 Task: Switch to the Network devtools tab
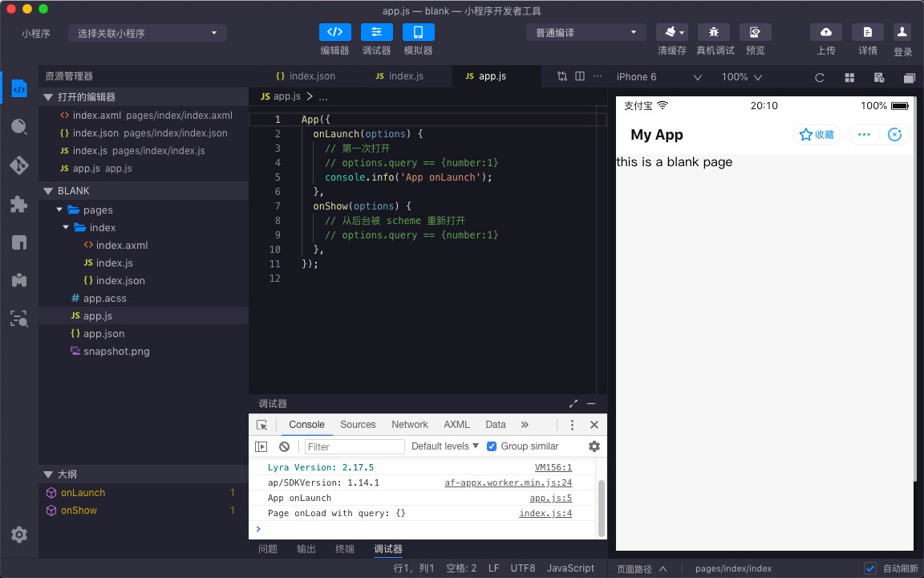(410, 425)
